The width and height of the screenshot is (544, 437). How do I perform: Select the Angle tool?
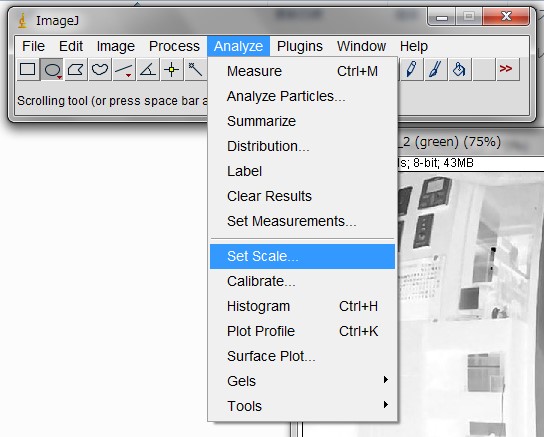tap(148, 69)
